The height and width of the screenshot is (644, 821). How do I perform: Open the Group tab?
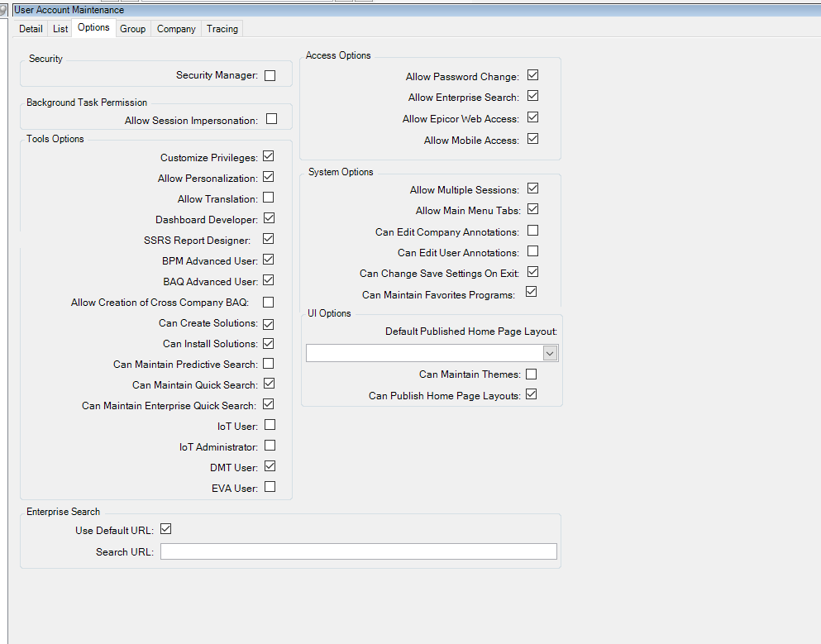click(132, 29)
